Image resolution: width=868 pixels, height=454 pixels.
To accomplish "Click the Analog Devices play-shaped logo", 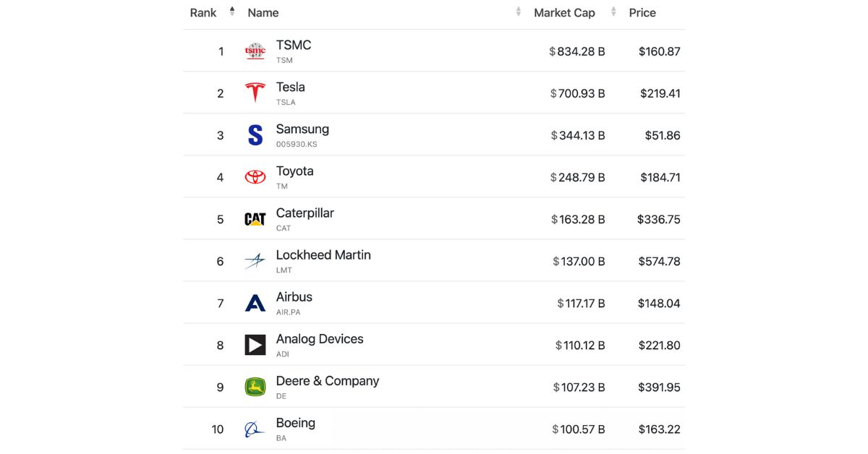I will [x=255, y=345].
